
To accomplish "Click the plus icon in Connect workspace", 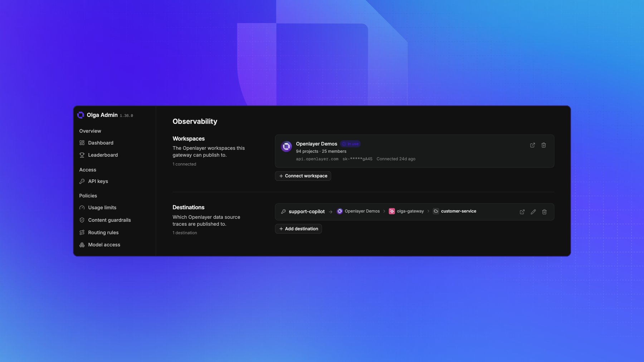I will 281,176.
